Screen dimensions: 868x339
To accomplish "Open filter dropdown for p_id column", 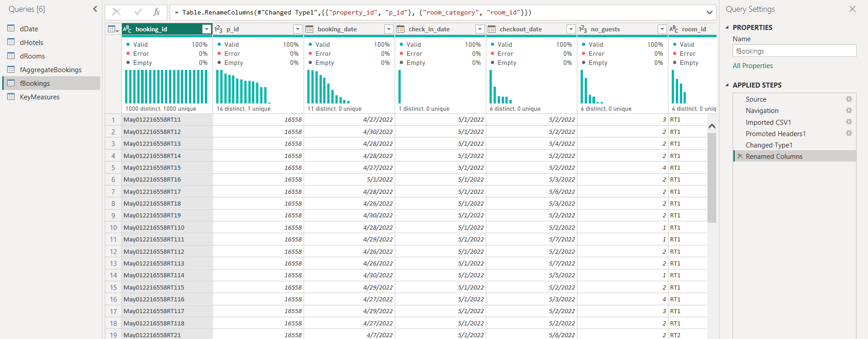I will [298, 29].
